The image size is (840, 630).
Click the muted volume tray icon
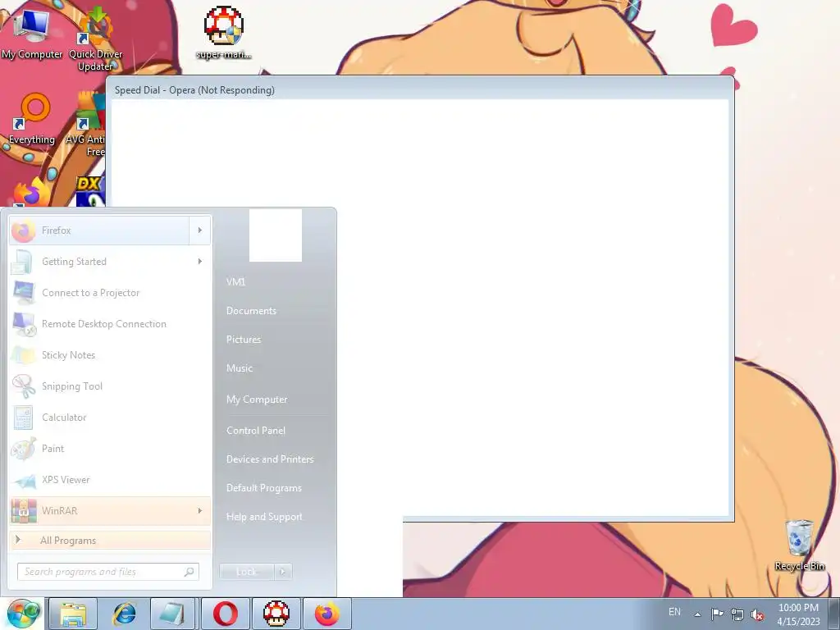[757, 614]
